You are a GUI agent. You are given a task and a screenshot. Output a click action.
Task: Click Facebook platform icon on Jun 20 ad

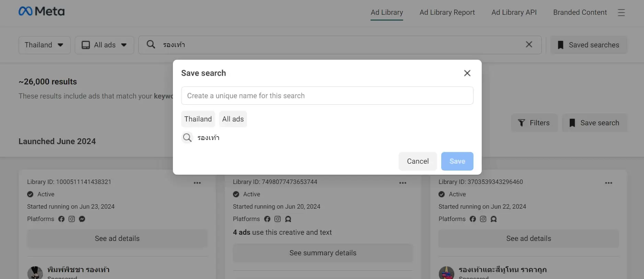coord(267,219)
